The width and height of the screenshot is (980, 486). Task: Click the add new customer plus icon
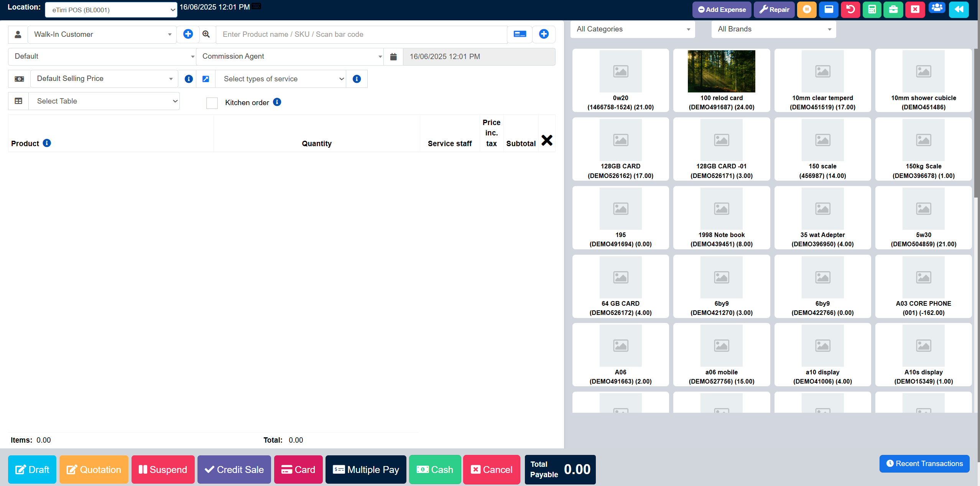[188, 34]
